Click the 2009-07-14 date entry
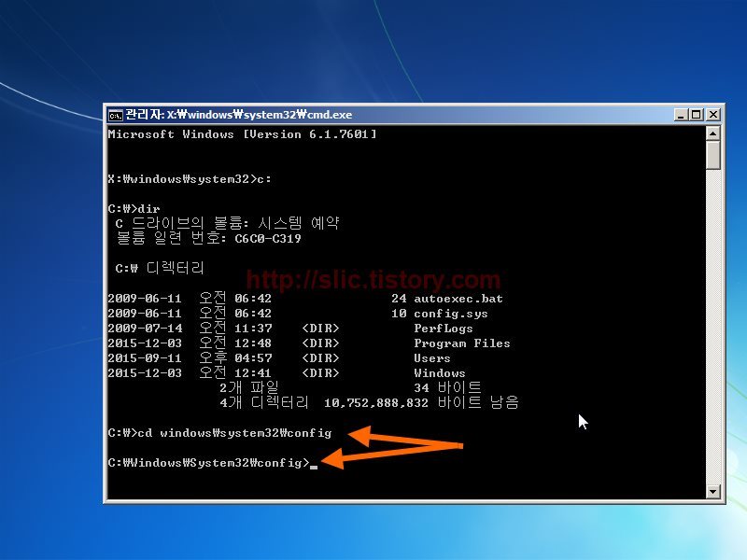Screen dimensions: 747x560 145,329
